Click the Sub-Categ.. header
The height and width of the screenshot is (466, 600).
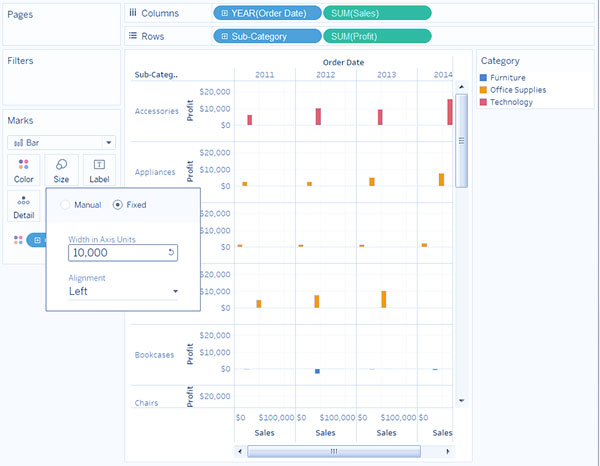pos(156,75)
